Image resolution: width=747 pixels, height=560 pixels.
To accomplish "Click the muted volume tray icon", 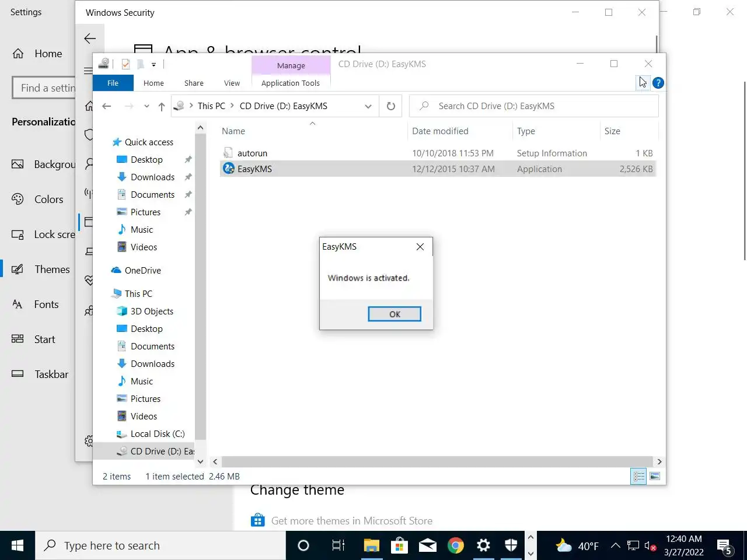I will point(651,546).
